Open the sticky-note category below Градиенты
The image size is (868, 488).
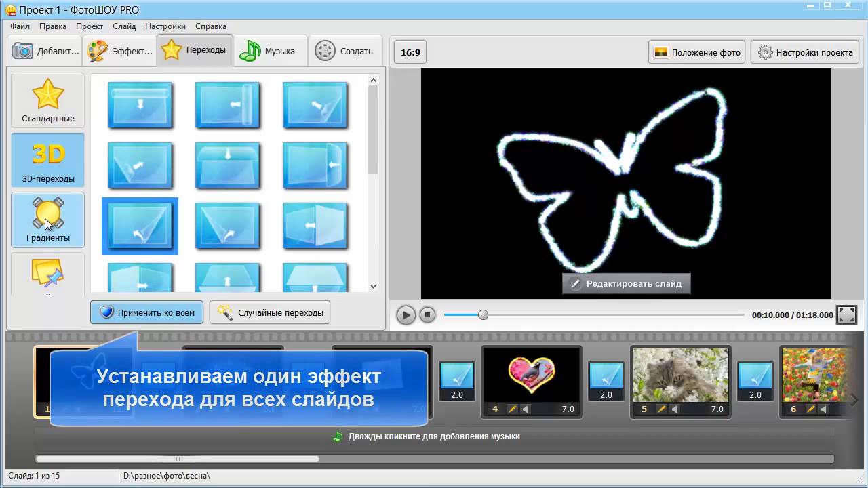(x=48, y=274)
